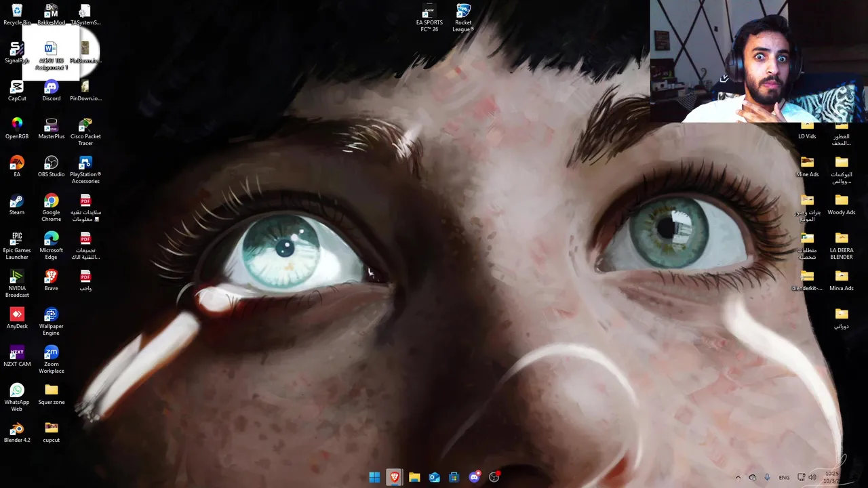Open the cupcut folder
The height and width of the screenshot is (488, 868).
51,432
